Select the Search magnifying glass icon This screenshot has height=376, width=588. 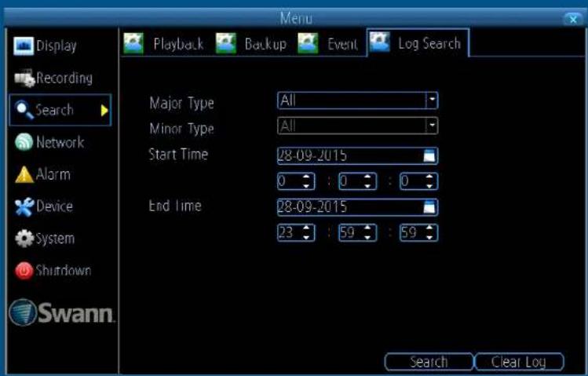coord(24,110)
